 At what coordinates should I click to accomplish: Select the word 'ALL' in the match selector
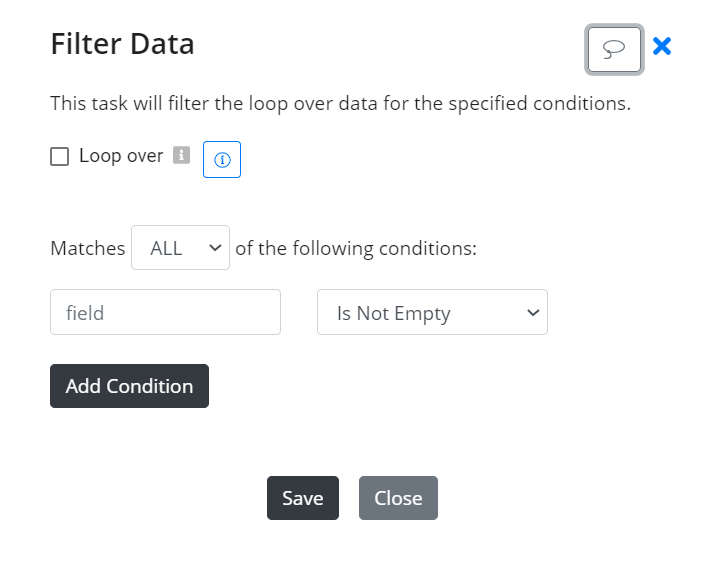point(166,248)
